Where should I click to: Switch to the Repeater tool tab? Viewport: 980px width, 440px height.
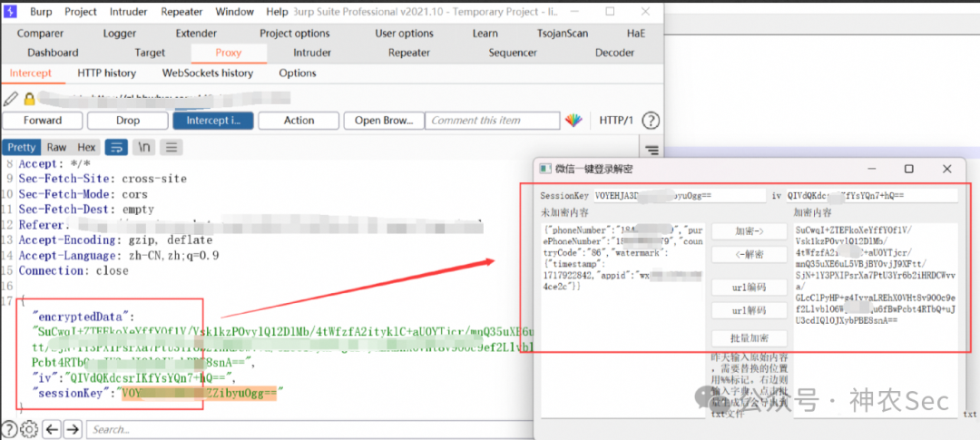(x=408, y=54)
